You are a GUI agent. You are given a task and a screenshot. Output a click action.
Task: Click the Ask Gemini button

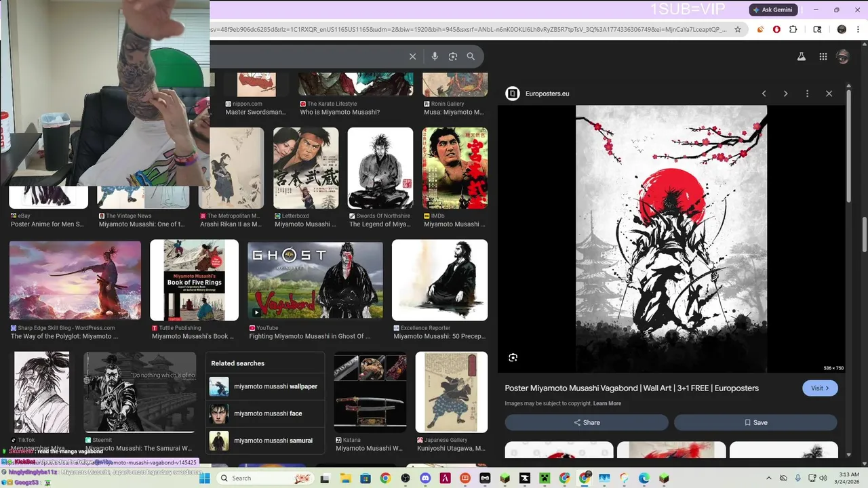coord(773,10)
